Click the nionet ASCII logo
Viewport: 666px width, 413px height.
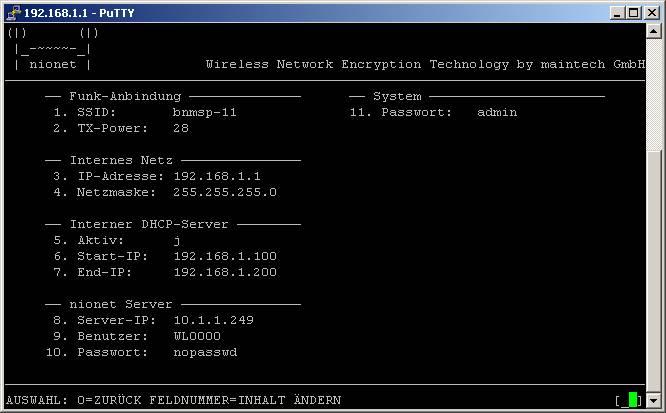[x=53, y=49]
